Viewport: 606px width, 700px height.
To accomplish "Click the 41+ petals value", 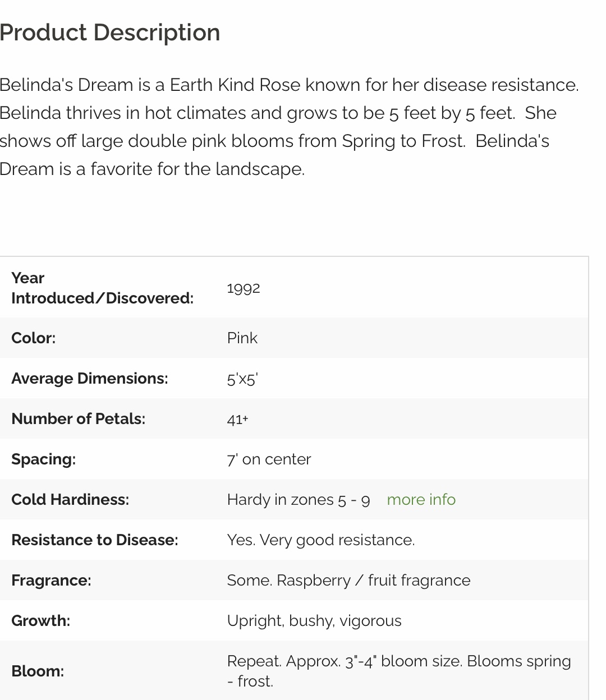I will (x=237, y=419).
